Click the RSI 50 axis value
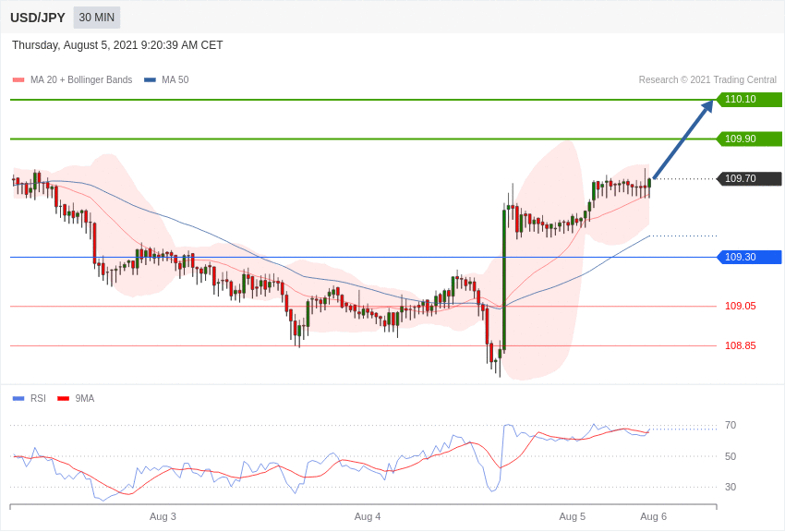Image resolution: width=785 pixels, height=532 pixels. tap(731, 456)
